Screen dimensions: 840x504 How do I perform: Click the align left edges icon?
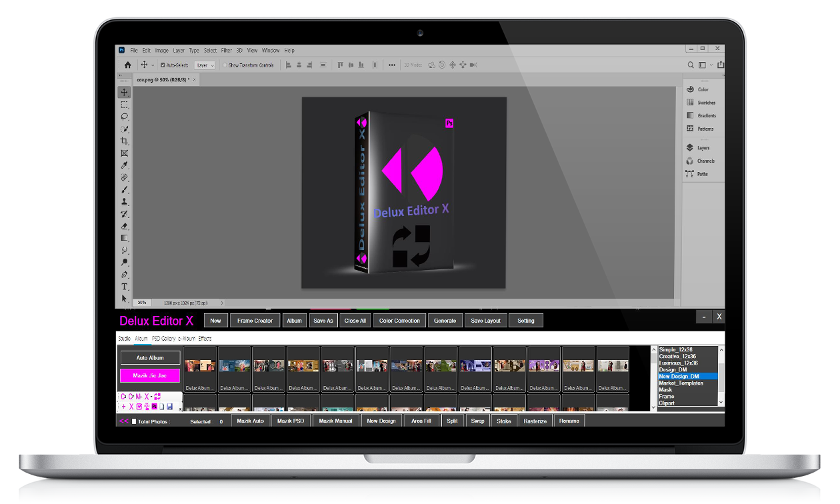point(289,65)
